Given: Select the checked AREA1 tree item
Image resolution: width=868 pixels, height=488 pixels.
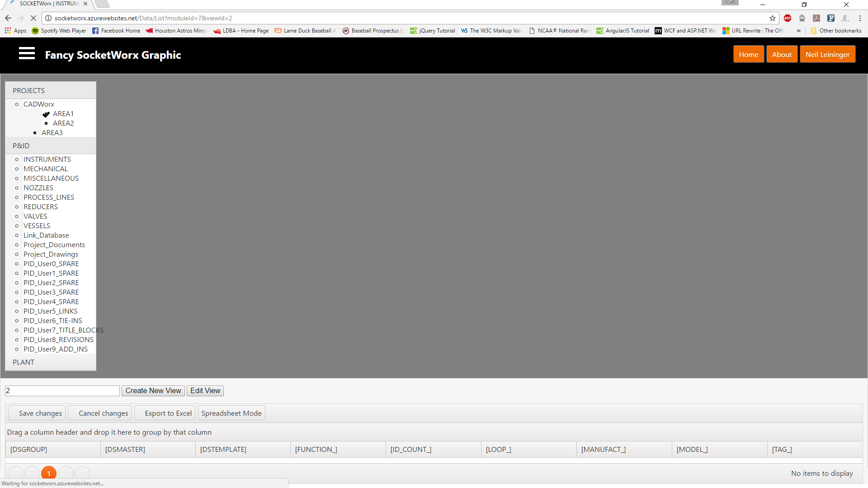Looking at the screenshot, I should click(x=63, y=114).
